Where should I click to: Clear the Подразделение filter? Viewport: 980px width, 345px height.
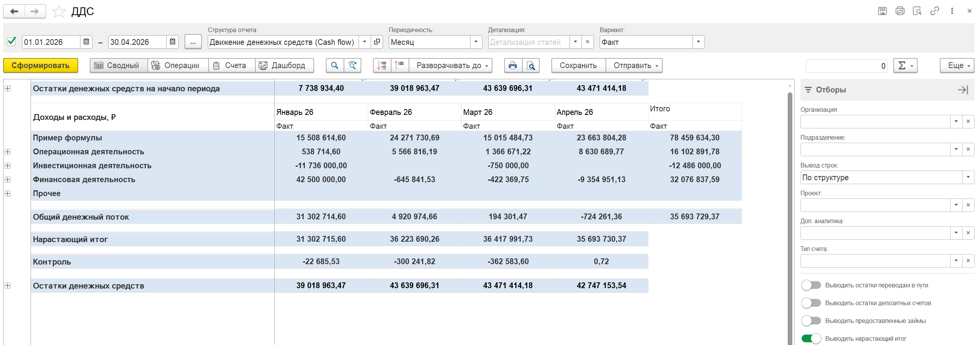tap(968, 149)
